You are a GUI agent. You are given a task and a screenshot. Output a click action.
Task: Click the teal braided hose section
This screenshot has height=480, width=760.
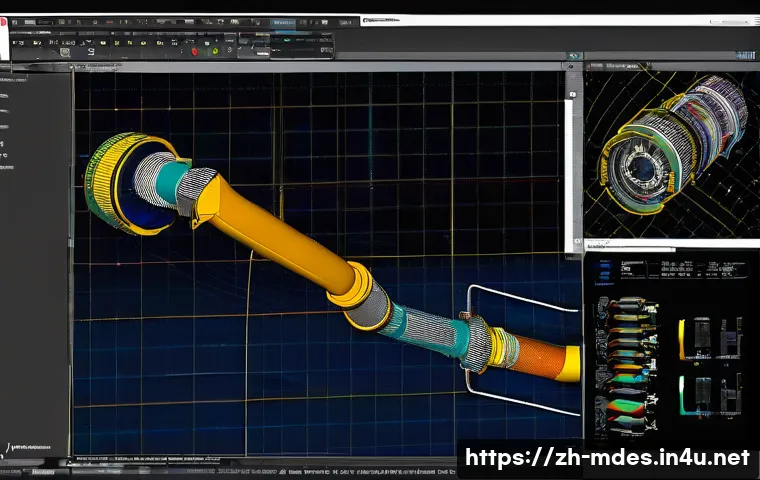pyautogui.click(x=425, y=330)
